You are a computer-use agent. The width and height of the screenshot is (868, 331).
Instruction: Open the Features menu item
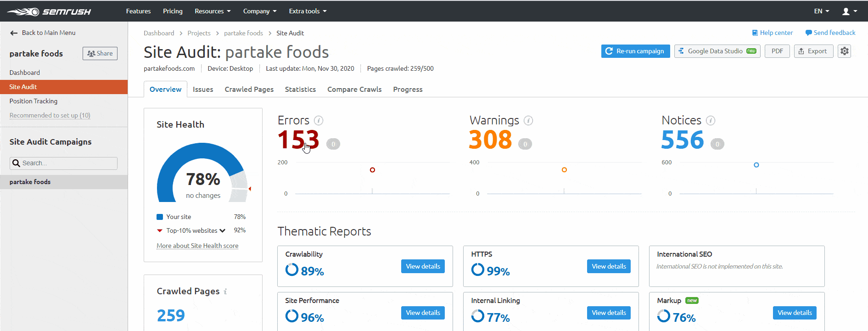point(138,11)
